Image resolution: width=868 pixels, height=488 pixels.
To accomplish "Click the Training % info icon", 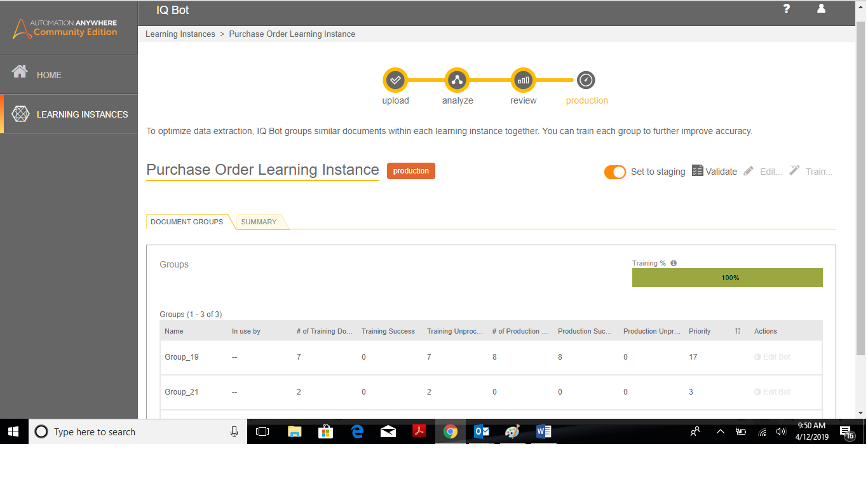I will click(x=674, y=263).
